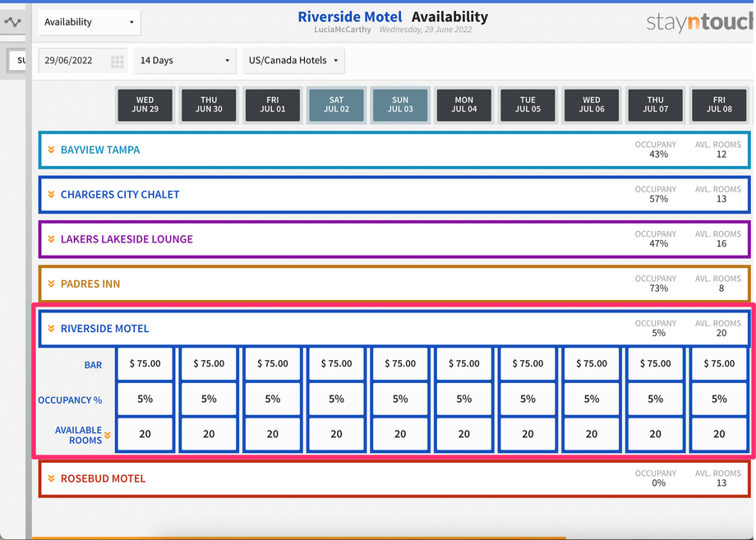Click 5% occupancy cell for Jun 30
Screen dimensions: 756x540
(209, 399)
